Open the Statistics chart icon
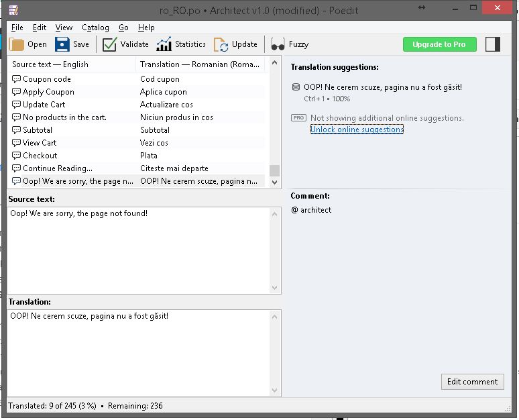The height and width of the screenshot is (420, 519). click(x=164, y=44)
